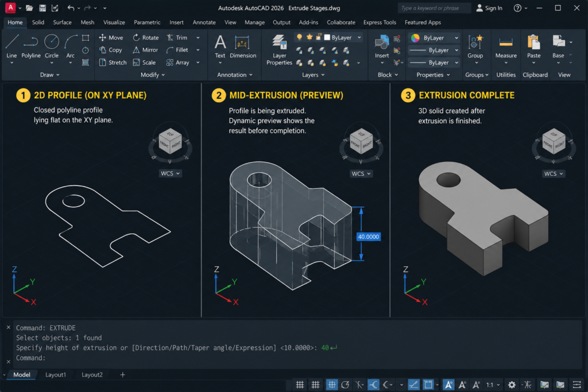
Task: Toggle the highlighted annotation visibility button
Action: coord(448,385)
